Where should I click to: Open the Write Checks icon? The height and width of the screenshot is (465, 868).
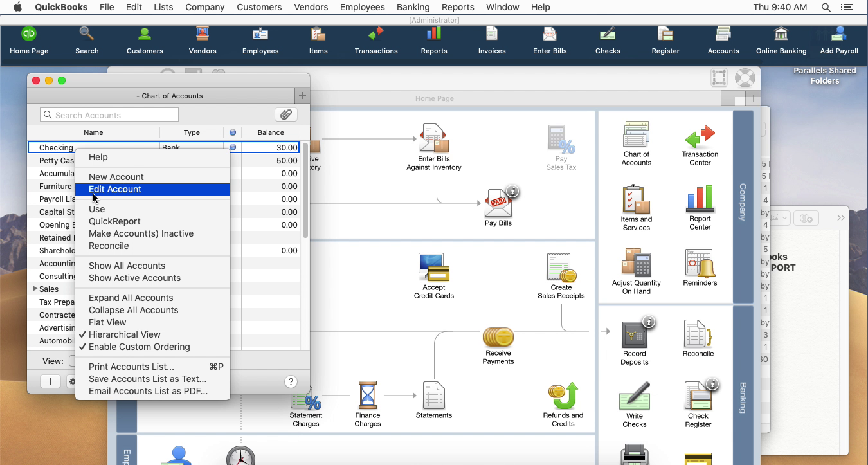[x=635, y=405]
